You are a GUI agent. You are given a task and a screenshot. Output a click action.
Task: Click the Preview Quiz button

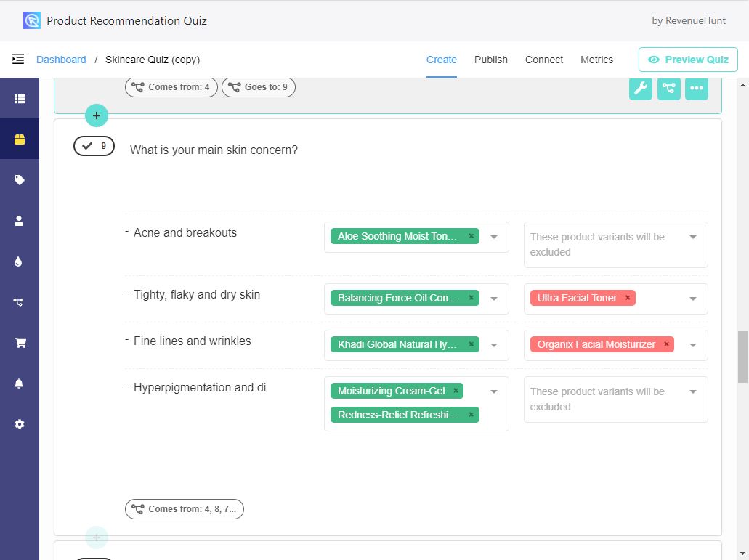pos(688,60)
